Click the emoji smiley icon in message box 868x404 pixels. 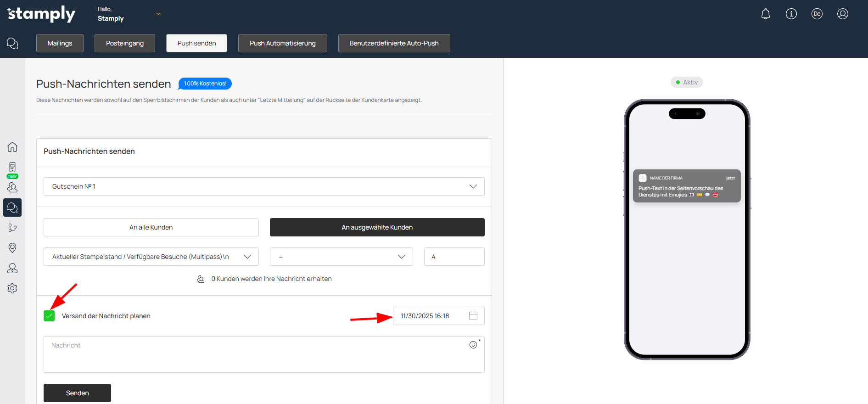point(473,345)
